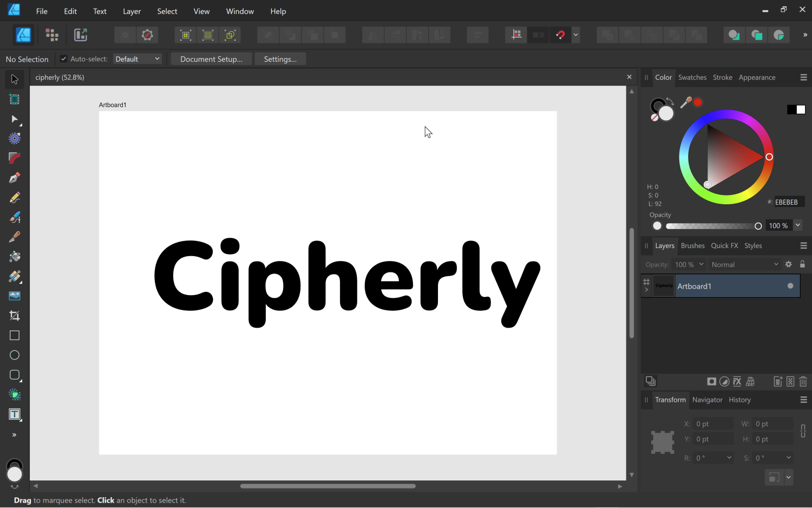
Task: Add a new layer in Layers panel
Action: pos(778,381)
